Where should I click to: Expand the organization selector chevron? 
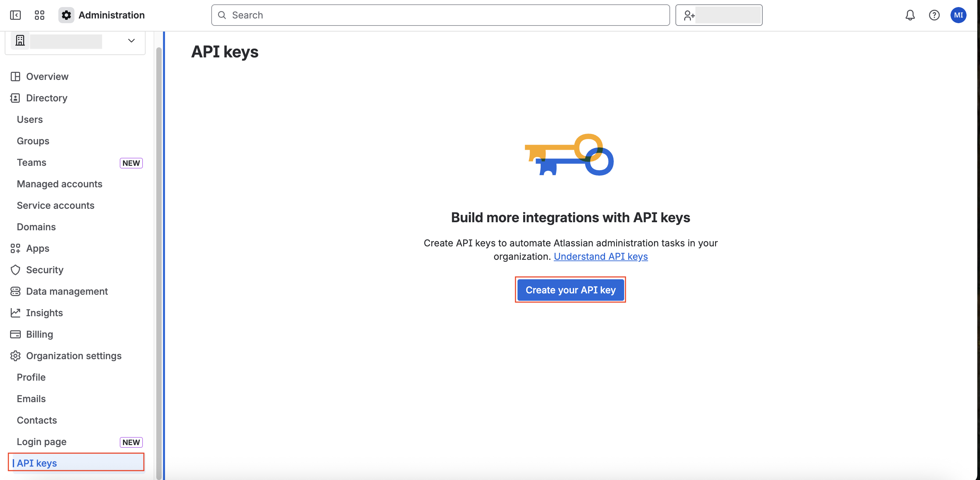pos(131,41)
